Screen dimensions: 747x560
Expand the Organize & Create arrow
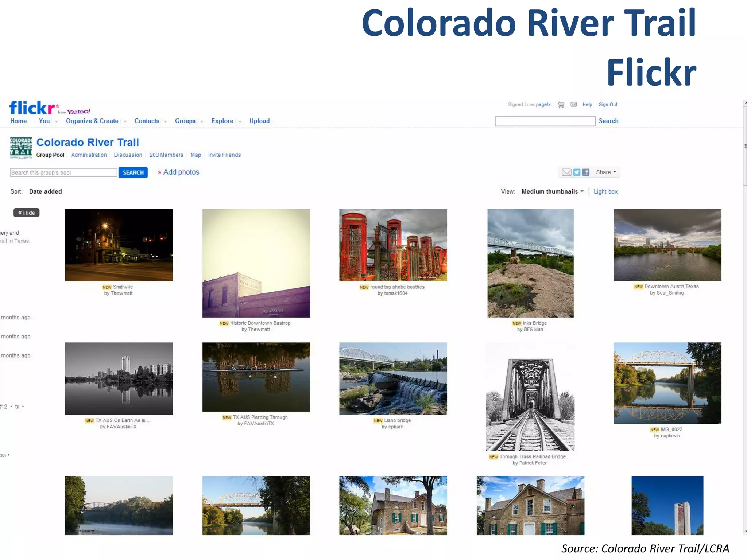(125, 121)
